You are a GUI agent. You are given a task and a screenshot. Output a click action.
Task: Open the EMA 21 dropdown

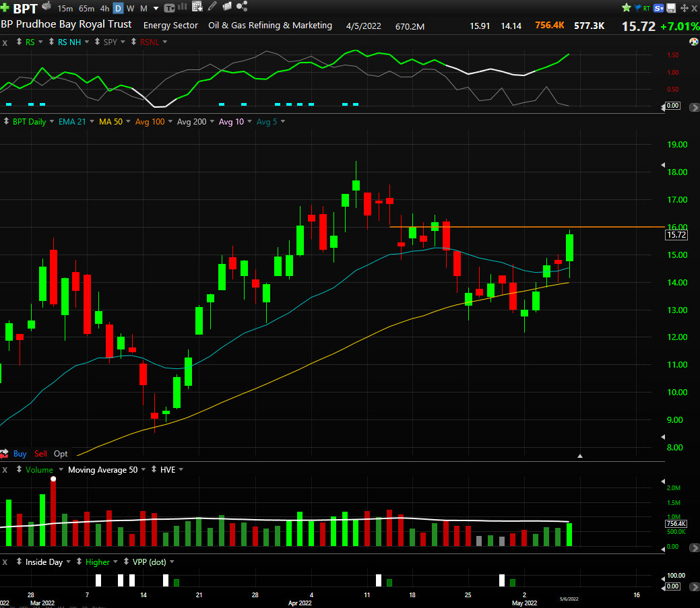(92, 121)
